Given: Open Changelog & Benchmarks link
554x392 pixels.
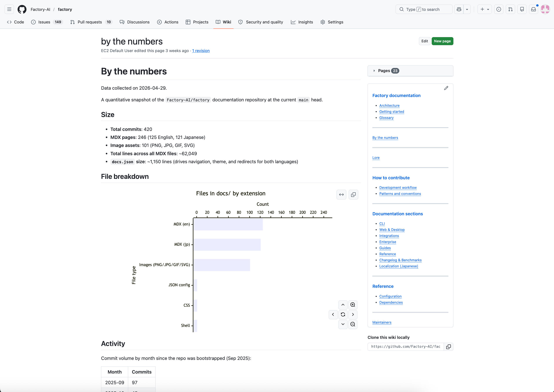Looking at the screenshot, I should tap(400, 260).
